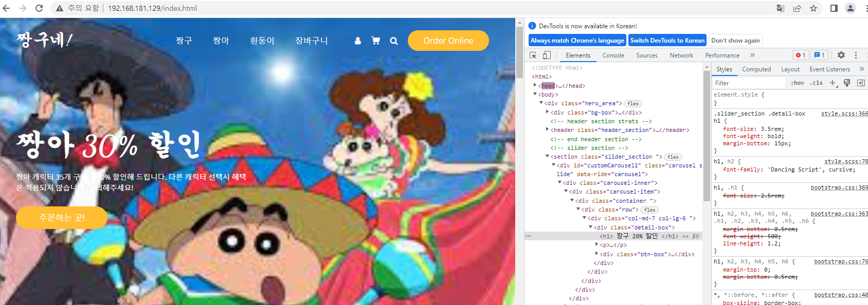The image size is (868, 305).
Task: Toggle the computed styles sidebar icon
Action: (x=861, y=83)
